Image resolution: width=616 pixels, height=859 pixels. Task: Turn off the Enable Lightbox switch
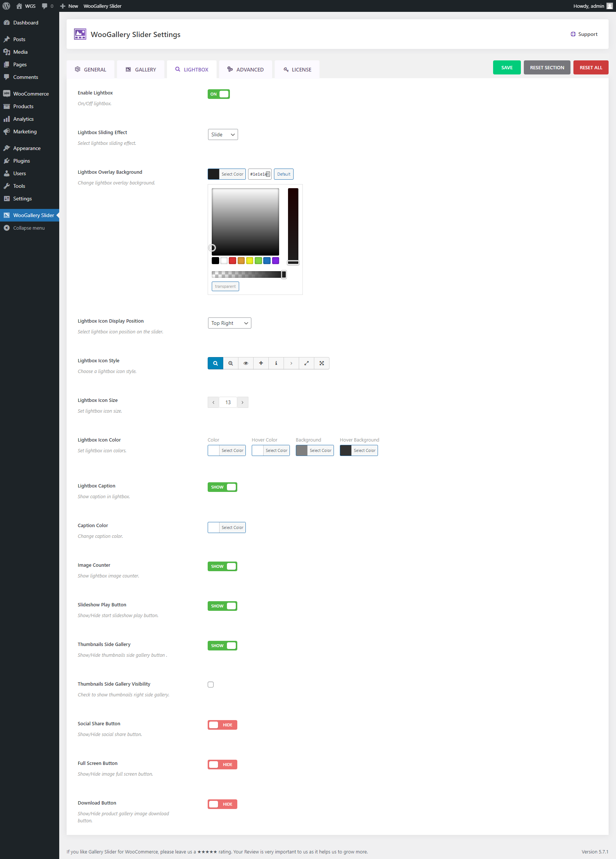[218, 94]
